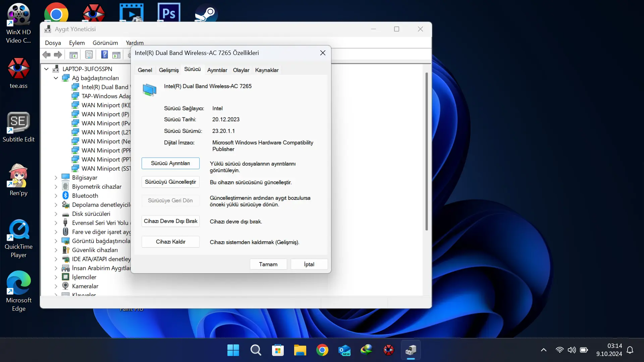Launch the Ren'py desktop shortcut
Image resolution: width=644 pixels, height=362 pixels.
[x=18, y=180]
